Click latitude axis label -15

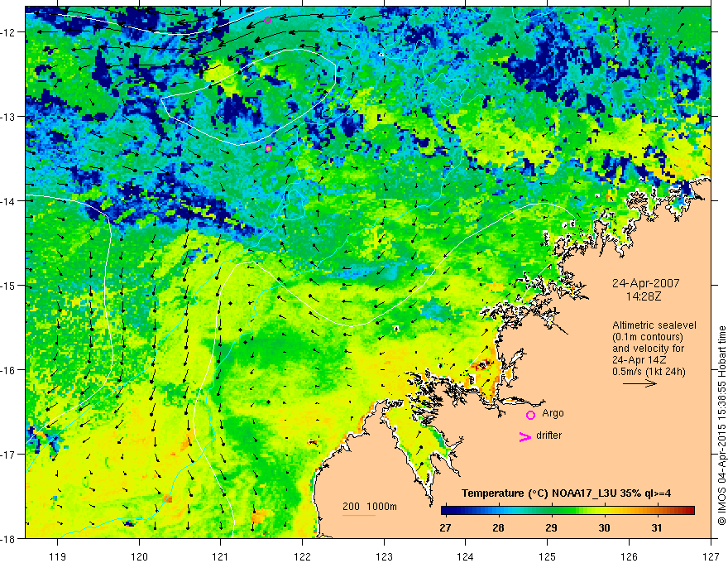[8, 285]
